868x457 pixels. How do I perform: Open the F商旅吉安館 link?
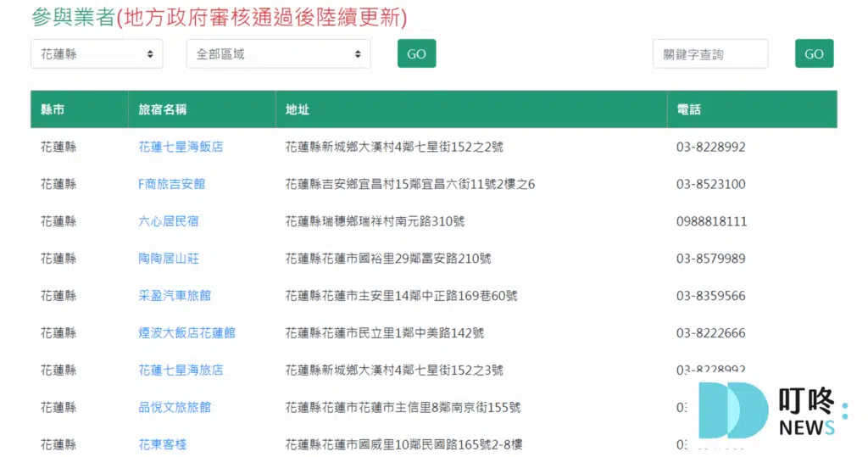171,184
